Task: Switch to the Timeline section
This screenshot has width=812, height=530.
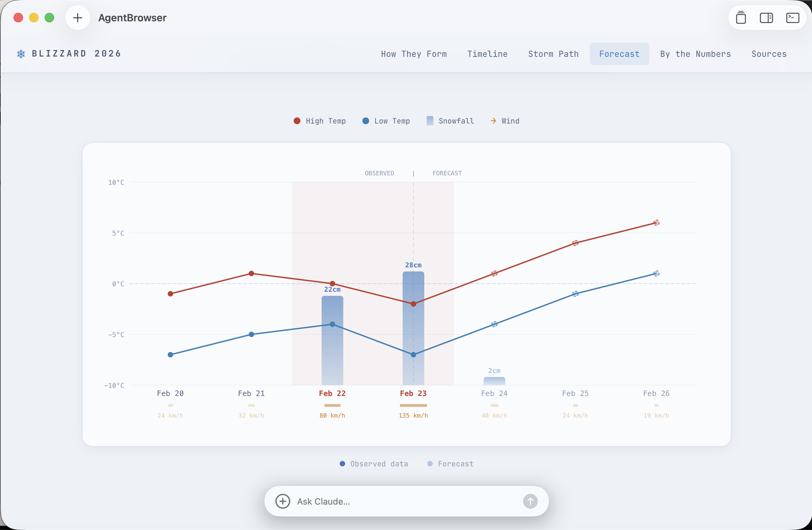Action: 487,54
